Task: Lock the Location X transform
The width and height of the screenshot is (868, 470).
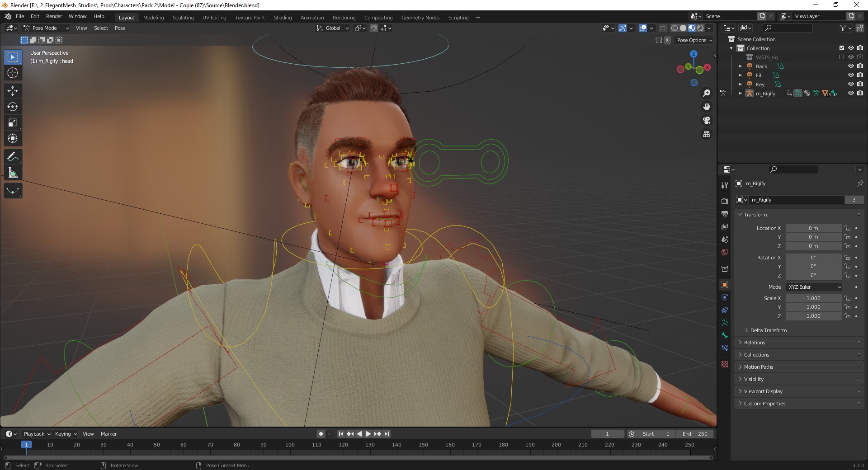Action: tap(847, 228)
